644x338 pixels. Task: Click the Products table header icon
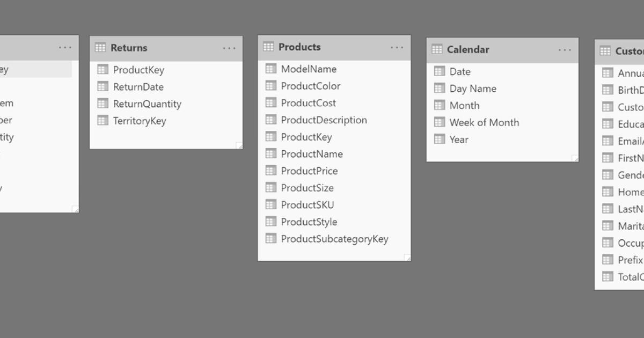(x=268, y=47)
